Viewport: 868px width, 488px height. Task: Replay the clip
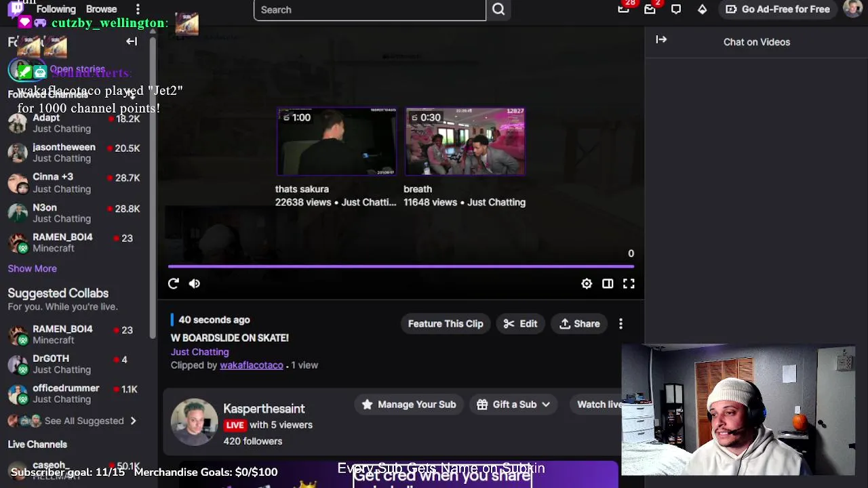[x=174, y=284]
